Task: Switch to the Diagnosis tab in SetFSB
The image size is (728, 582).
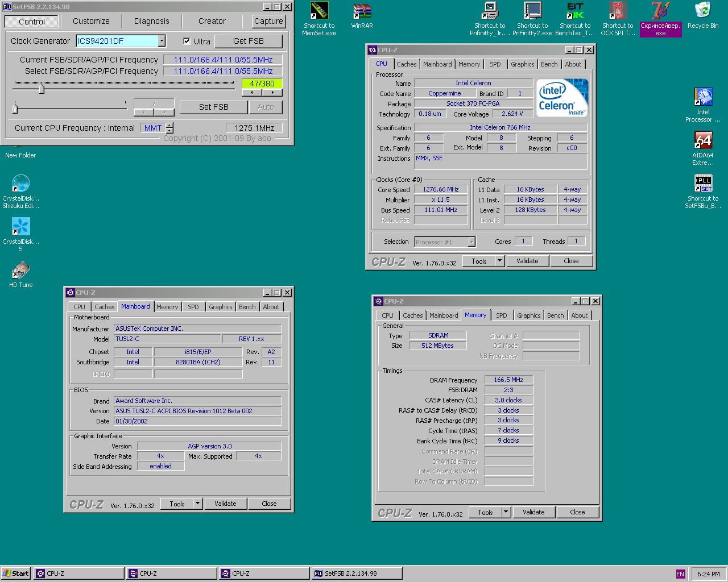Action: coord(151,21)
